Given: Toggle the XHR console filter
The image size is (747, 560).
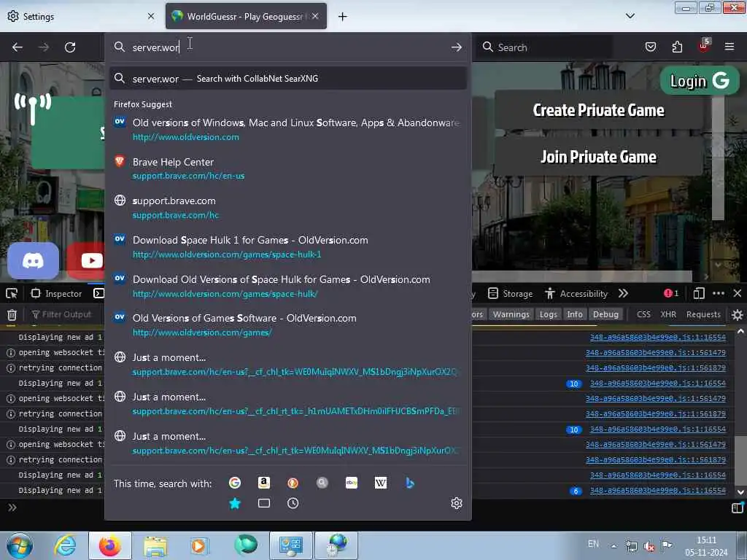Looking at the screenshot, I should coord(668,314).
